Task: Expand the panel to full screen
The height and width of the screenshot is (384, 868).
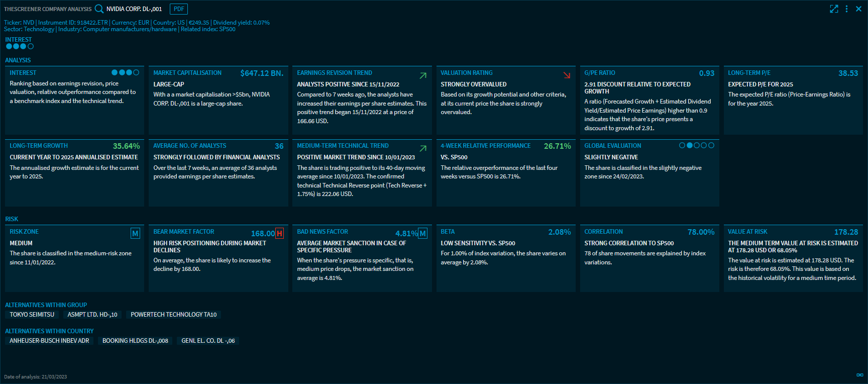Action: [x=834, y=9]
